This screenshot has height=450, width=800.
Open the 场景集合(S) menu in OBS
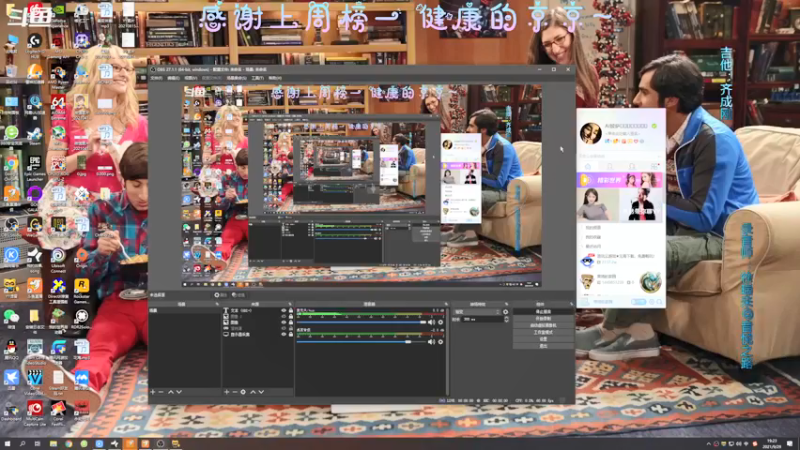tap(236, 78)
